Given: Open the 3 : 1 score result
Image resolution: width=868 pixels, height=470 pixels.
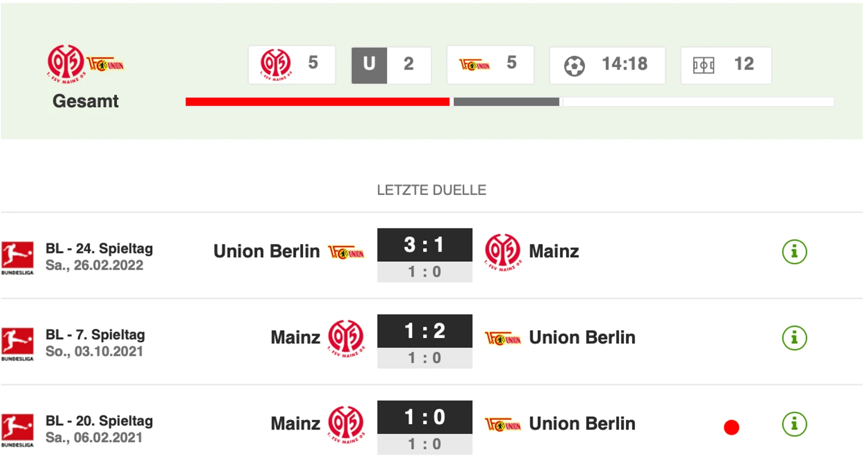Looking at the screenshot, I should (x=424, y=245).
